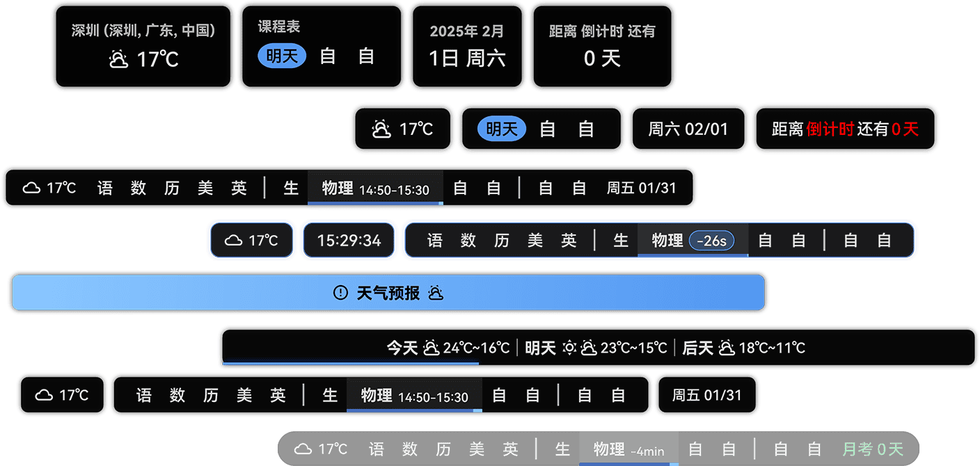Viewport: 980px width, 466px height.
Task: Click the weather icon right after 天气预报 text
Action: 436,293
